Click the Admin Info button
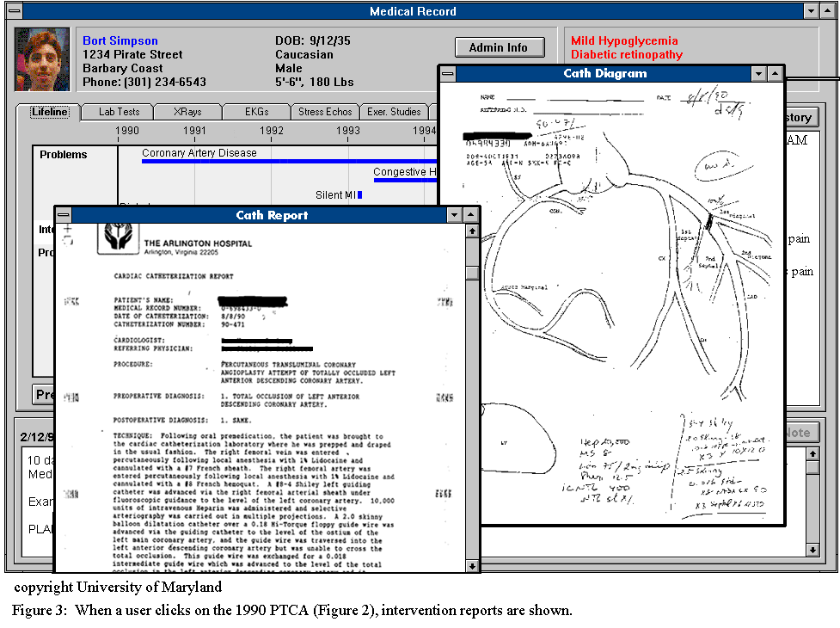 (x=500, y=47)
